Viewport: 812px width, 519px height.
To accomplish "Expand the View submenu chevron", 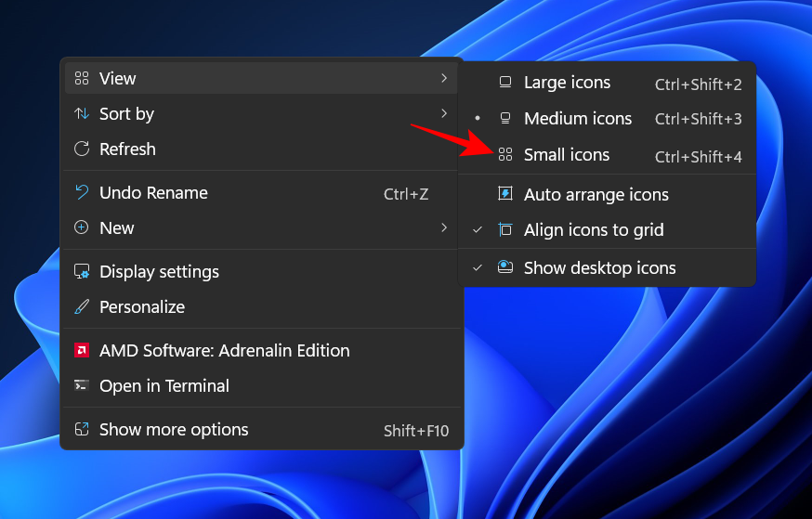I will (x=444, y=79).
